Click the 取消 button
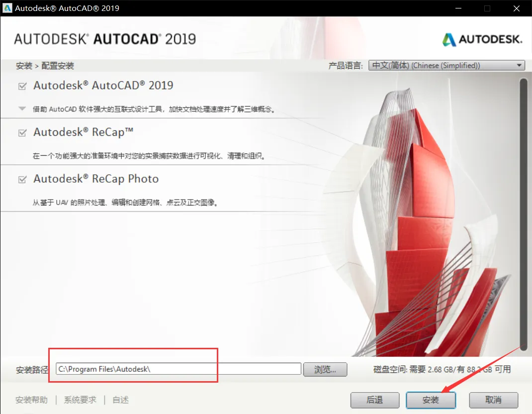Screen dimensions: 532x414 coord(493,400)
